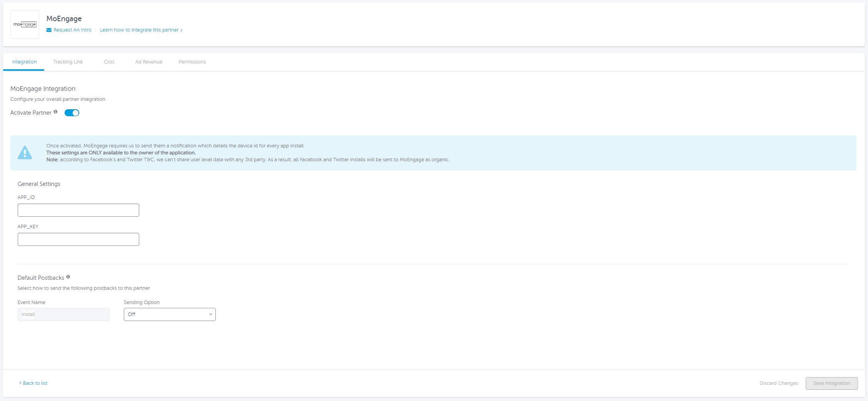Open the Cost tab
The image size is (868, 401).
point(109,62)
